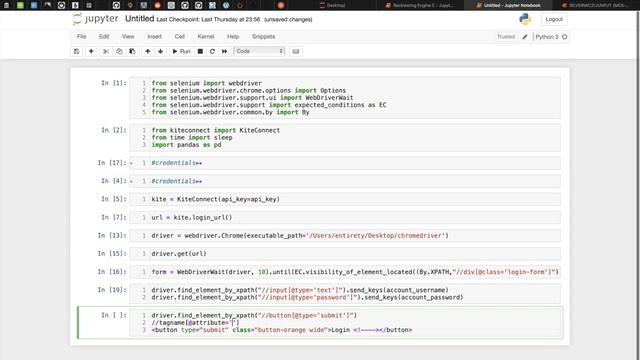Click the In [1]: prompt label
The height and width of the screenshot is (360, 640).
coord(114,83)
